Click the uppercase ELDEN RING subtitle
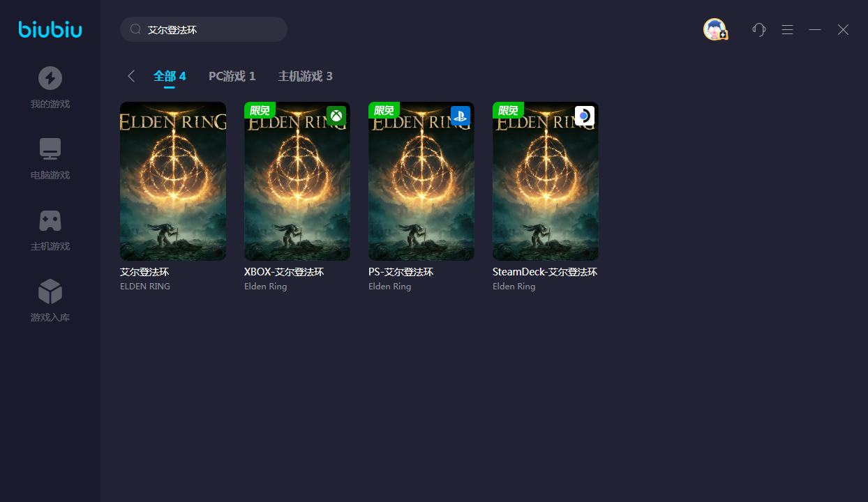868x502 pixels. [145, 287]
